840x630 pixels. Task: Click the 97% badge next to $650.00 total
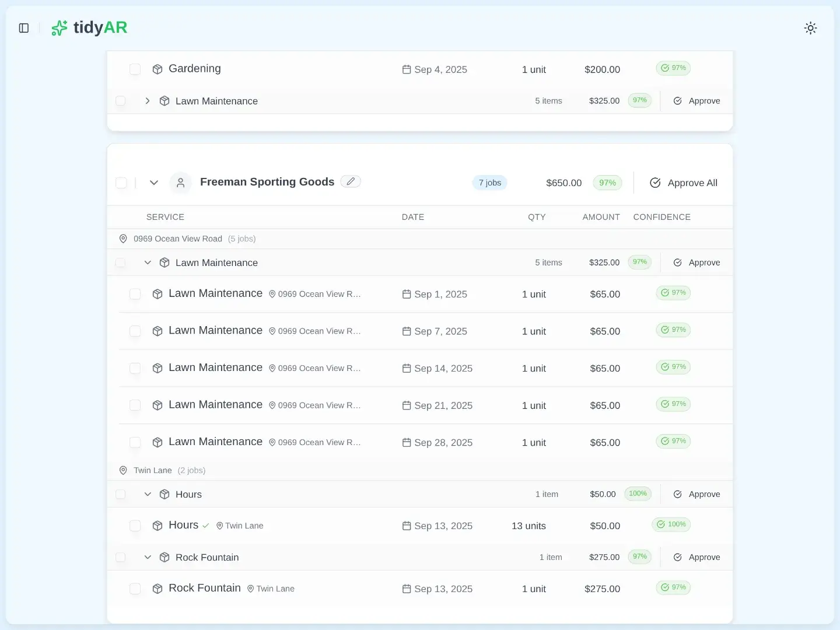pyautogui.click(x=607, y=183)
